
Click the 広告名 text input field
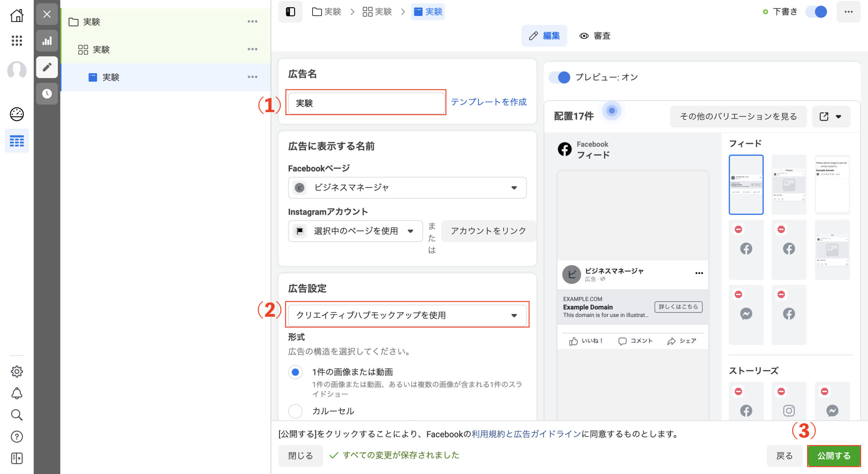point(366,103)
